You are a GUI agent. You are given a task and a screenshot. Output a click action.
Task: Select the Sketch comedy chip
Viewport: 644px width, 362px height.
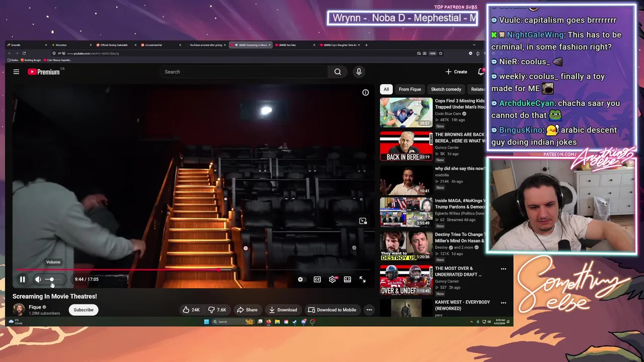446,89
